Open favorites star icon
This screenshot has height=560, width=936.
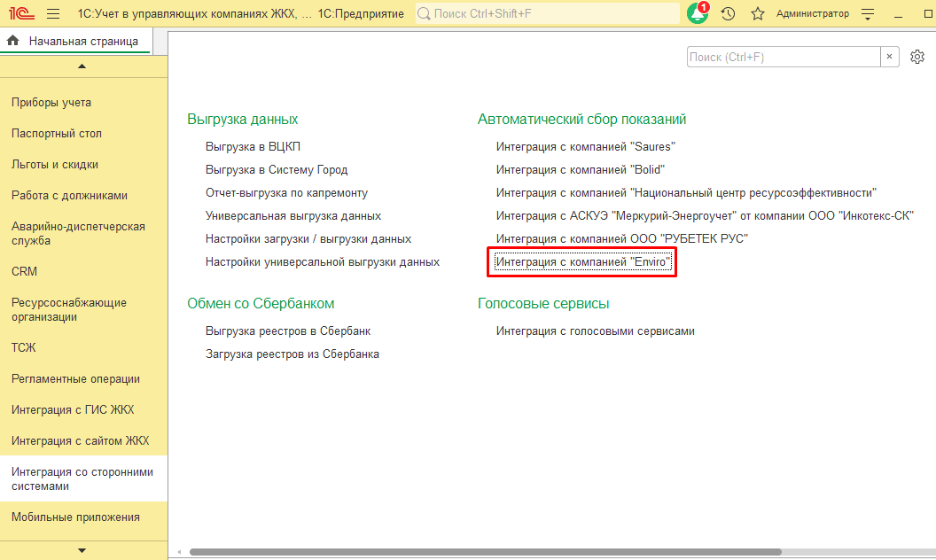pos(758,13)
